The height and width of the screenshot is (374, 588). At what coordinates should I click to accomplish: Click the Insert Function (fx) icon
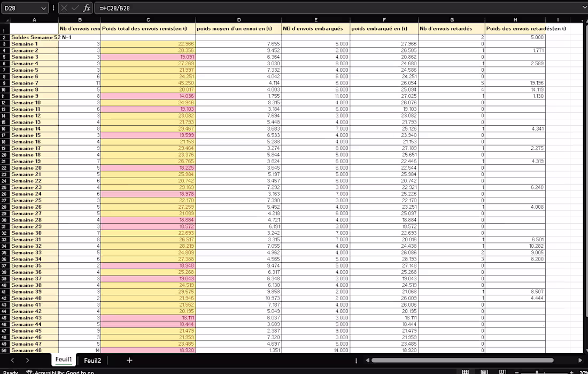[87, 7]
